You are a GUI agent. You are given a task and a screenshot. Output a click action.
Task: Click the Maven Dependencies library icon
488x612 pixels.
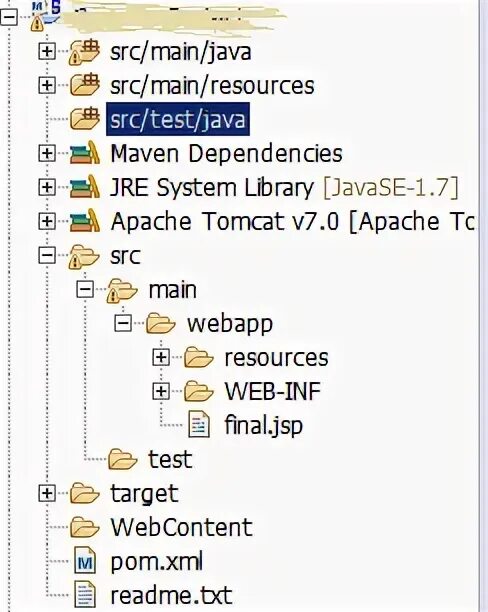pos(84,153)
